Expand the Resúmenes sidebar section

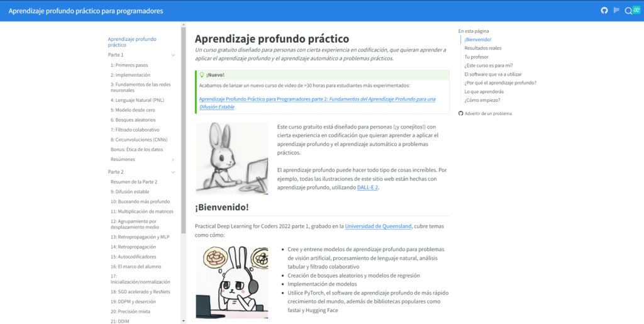[x=173, y=160]
